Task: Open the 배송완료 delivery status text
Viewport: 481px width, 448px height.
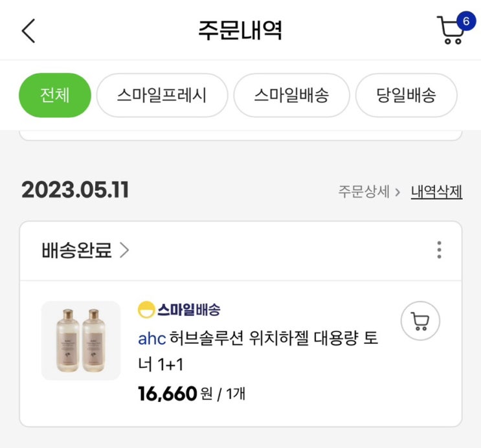Action: [x=76, y=250]
